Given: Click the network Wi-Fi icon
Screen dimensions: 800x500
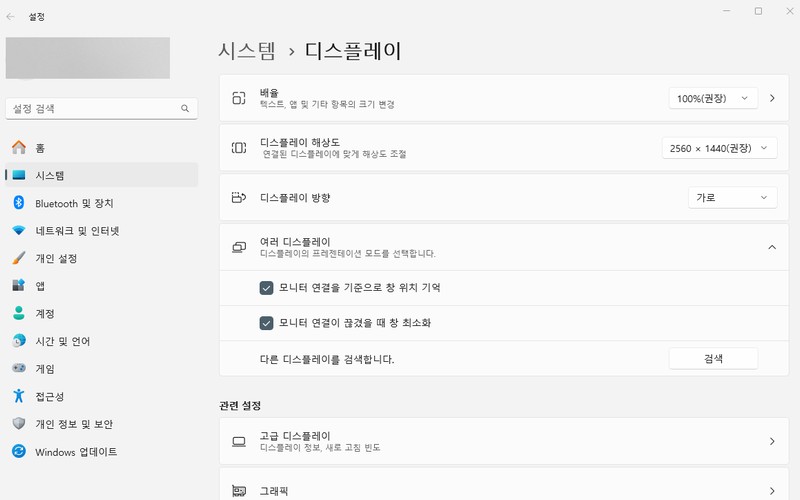Looking at the screenshot, I should 19,231.
